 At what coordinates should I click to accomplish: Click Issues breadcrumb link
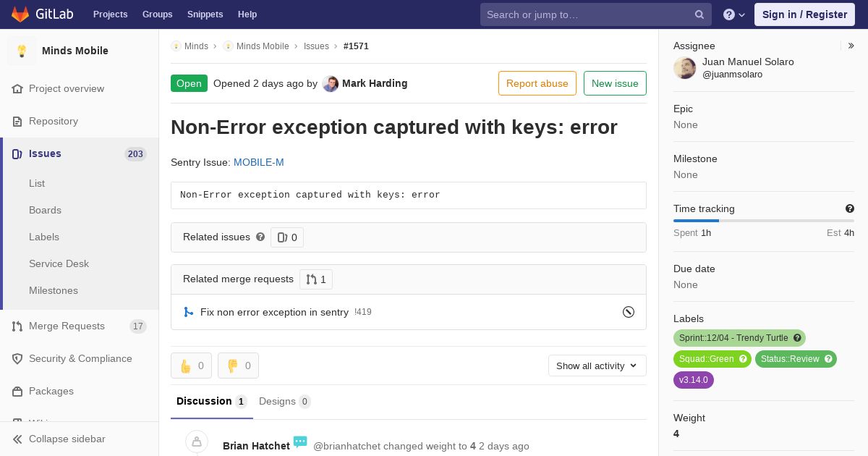[316, 46]
